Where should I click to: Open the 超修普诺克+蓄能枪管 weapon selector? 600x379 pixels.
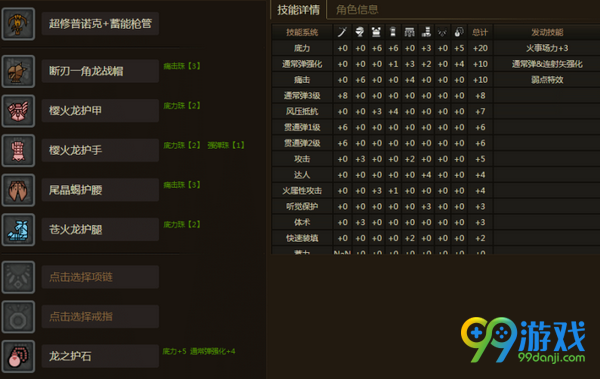100,24
